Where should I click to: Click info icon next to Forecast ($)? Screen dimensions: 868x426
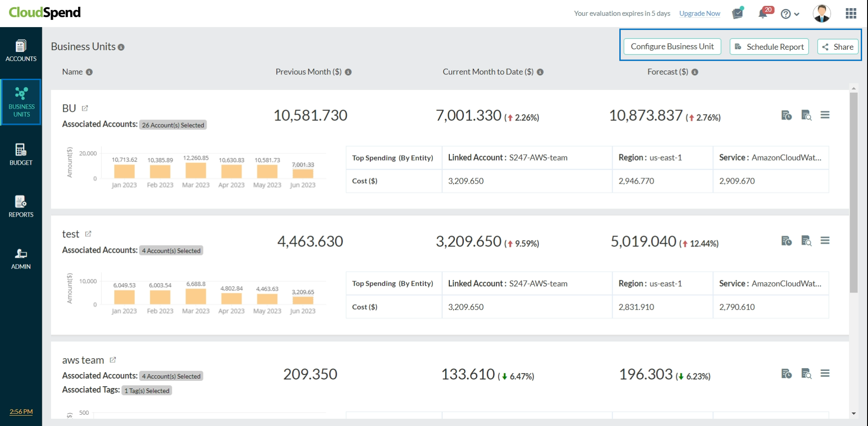(695, 72)
